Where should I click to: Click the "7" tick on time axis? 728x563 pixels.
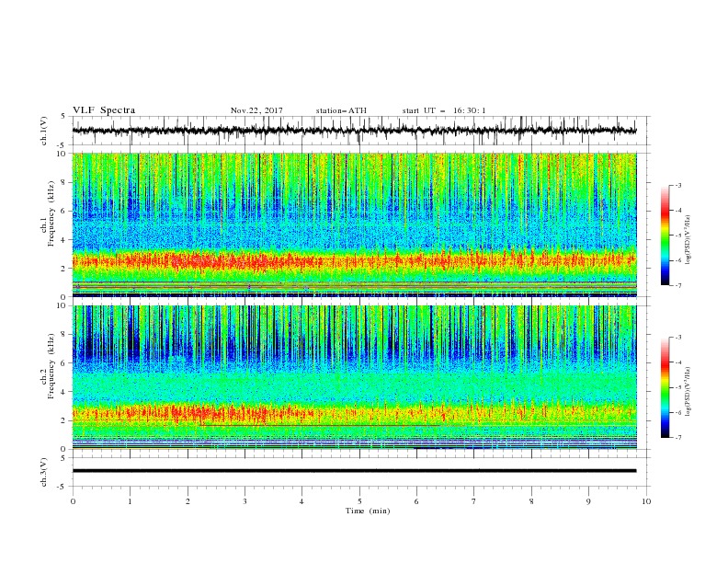474,501
